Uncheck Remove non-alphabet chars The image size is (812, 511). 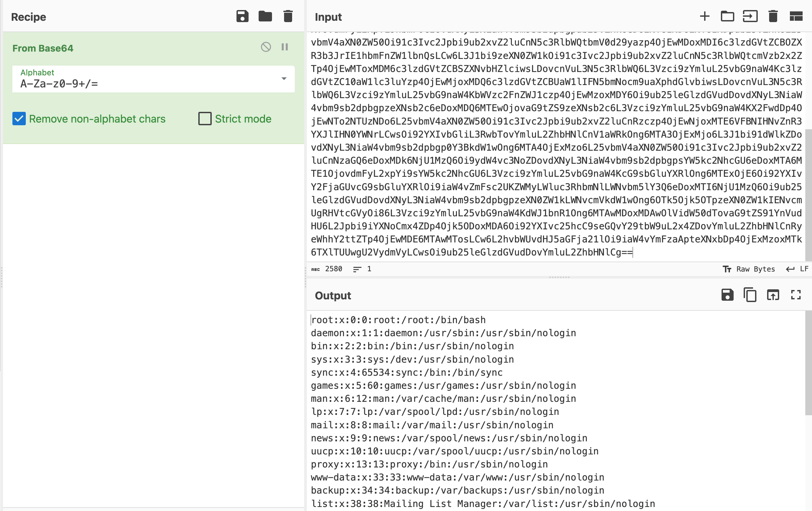19,119
